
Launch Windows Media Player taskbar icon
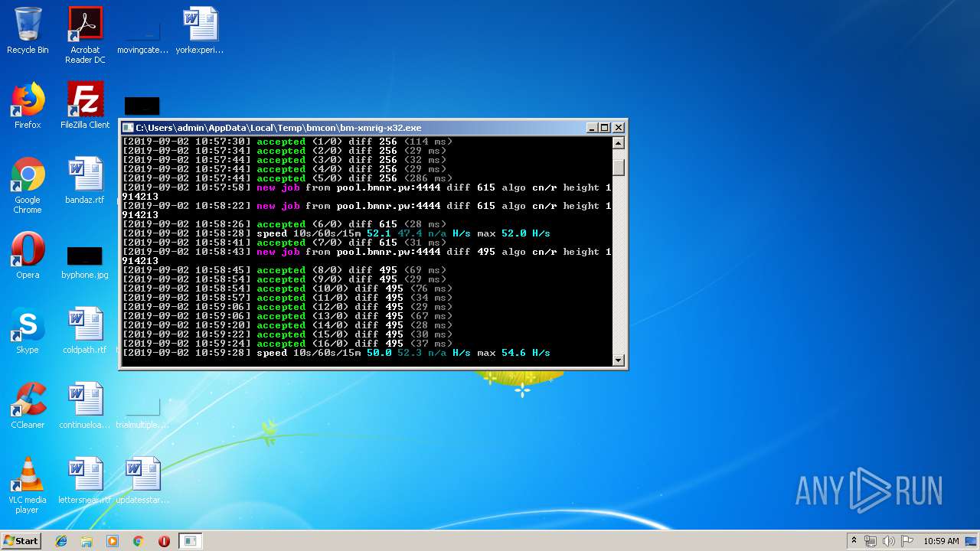point(113,541)
